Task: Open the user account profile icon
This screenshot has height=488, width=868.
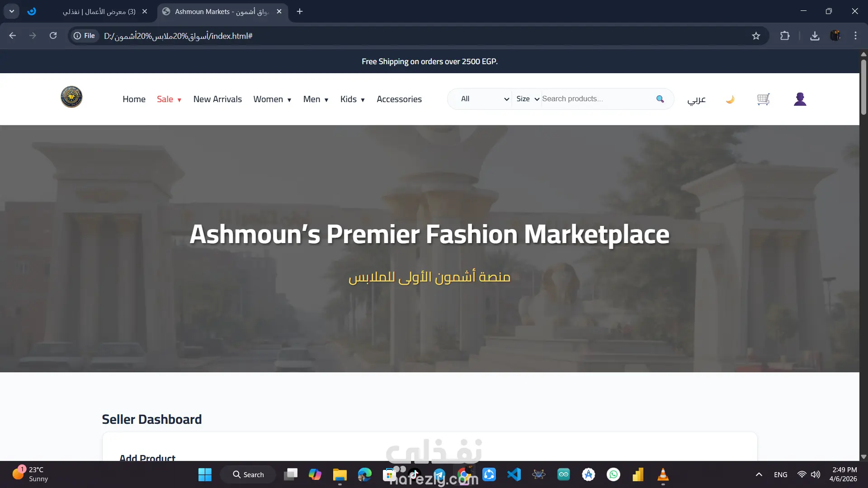Action: coord(800,99)
